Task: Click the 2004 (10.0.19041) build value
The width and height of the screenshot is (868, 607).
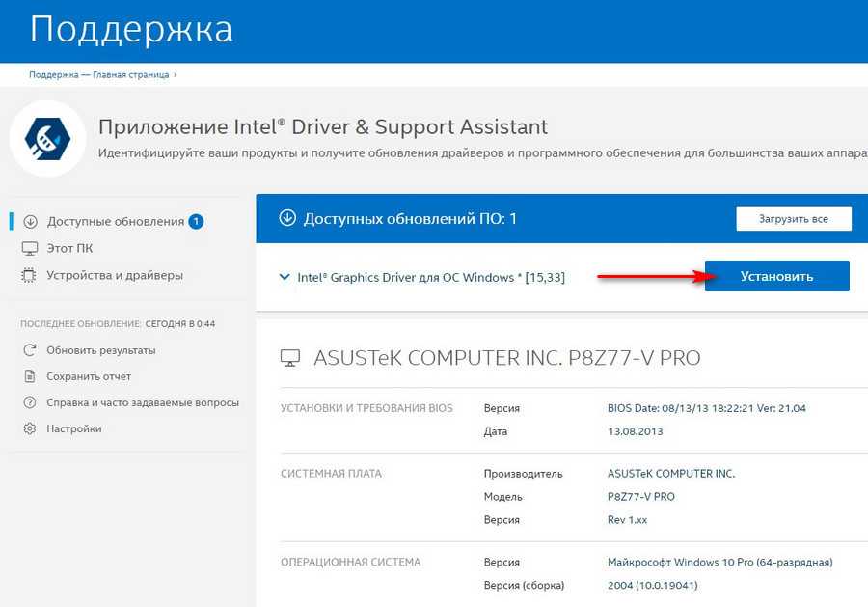Action: click(653, 586)
